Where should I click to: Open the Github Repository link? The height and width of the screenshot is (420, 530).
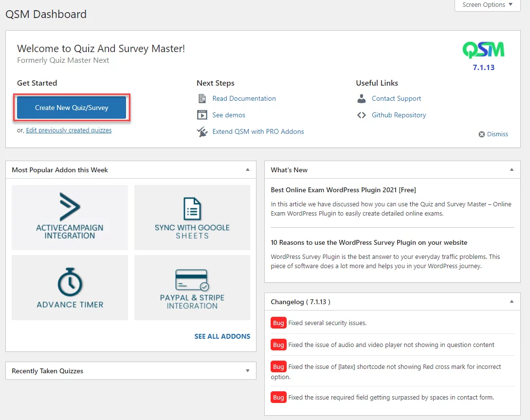[399, 115]
